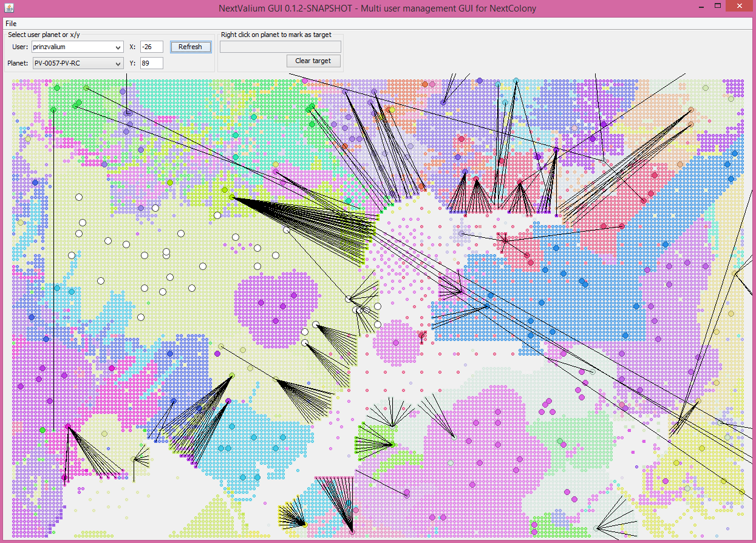756x543 pixels.
Task: Open the User dropdown showing prinzvalium
Action: [78, 47]
